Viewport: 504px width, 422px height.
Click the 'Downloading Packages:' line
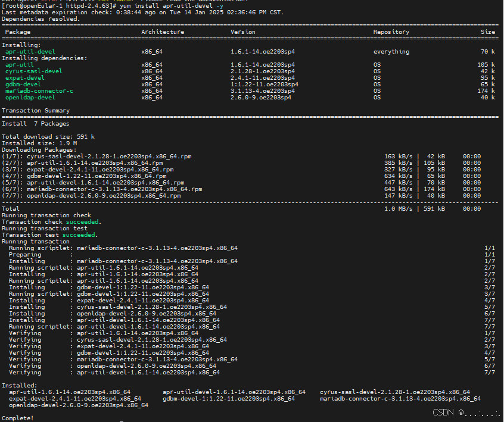coord(39,150)
